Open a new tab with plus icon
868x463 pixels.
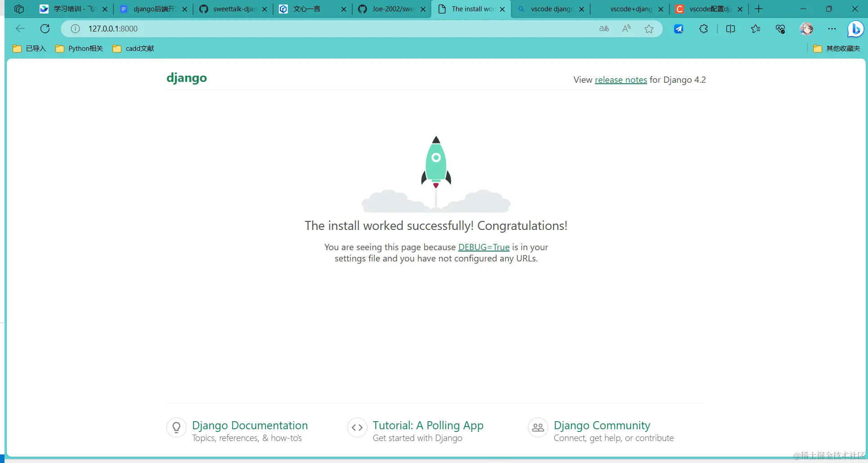759,9
